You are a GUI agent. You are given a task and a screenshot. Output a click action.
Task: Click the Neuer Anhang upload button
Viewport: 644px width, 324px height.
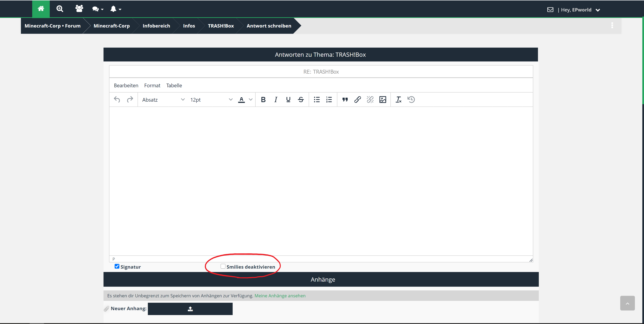point(190,309)
